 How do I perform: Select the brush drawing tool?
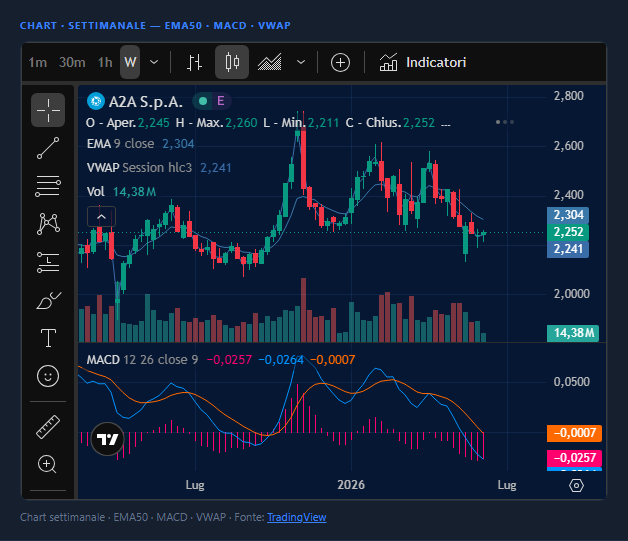click(48, 300)
